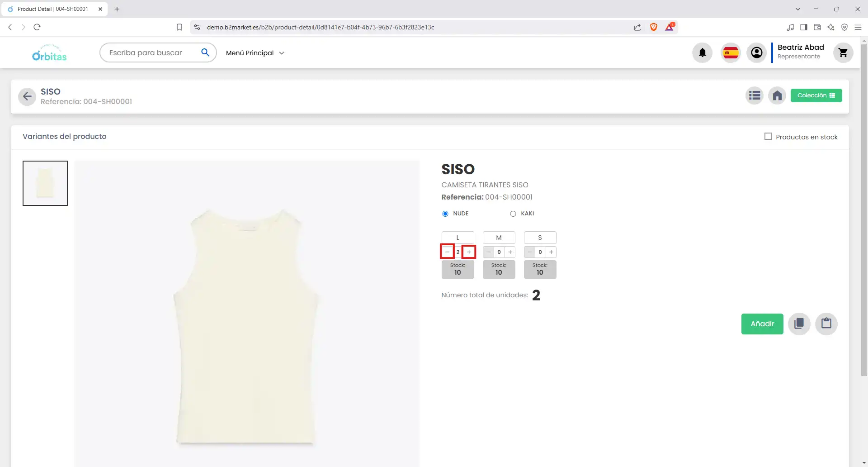Click the green Colección button
Viewport: 868px width, 467px height.
pos(816,95)
